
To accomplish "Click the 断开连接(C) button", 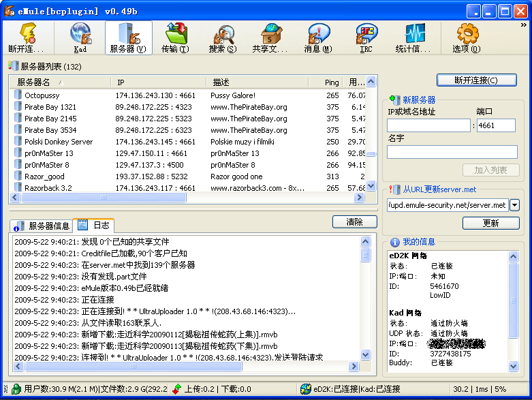I will 476,80.
